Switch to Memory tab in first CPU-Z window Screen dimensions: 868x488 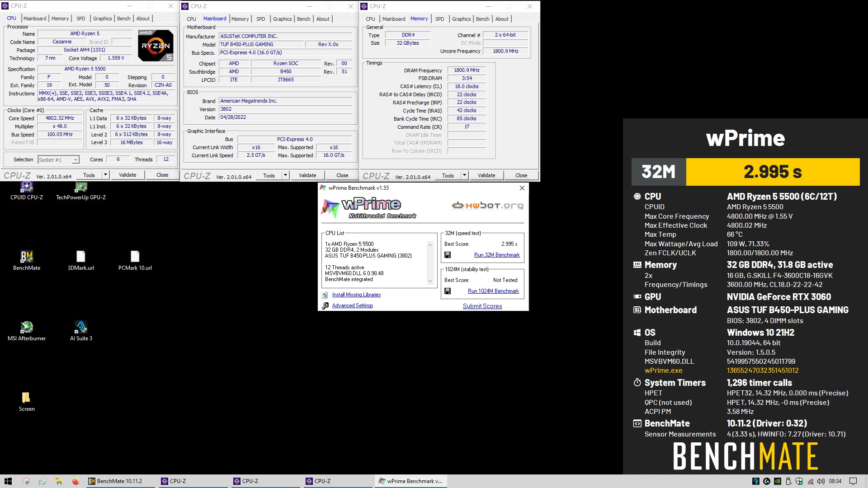tap(60, 19)
